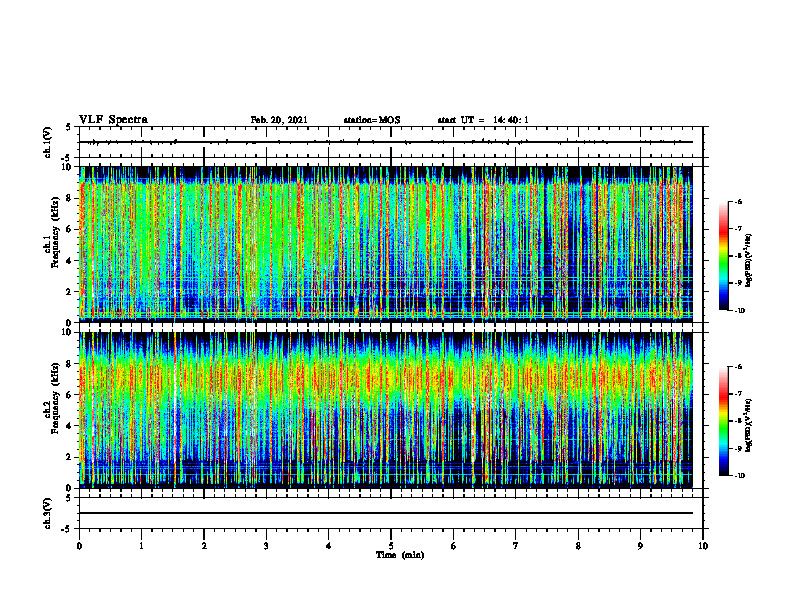Click the "ch.1(V)" waveform axis label
Image resolution: width=792 pixels, height=612 pixels.
[x=47, y=142]
